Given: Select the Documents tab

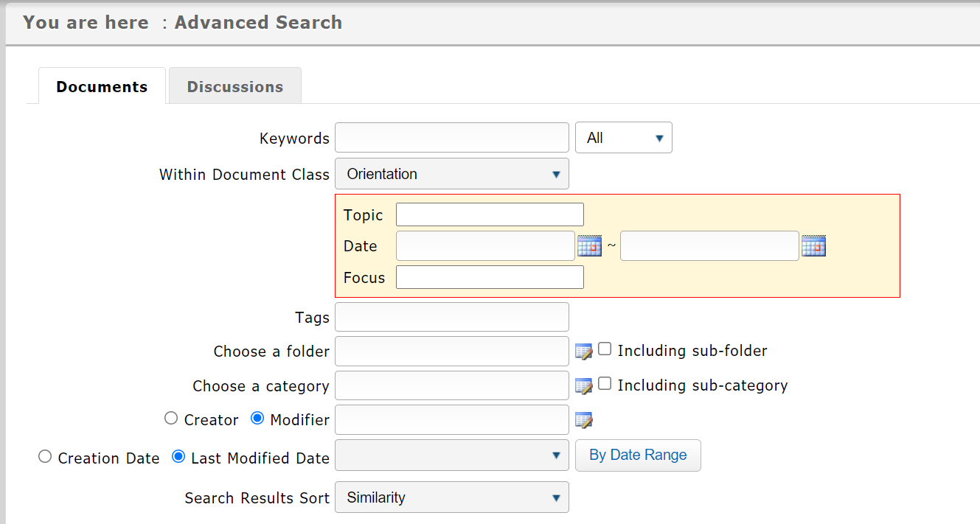Looking at the screenshot, I should click(102, 87).
